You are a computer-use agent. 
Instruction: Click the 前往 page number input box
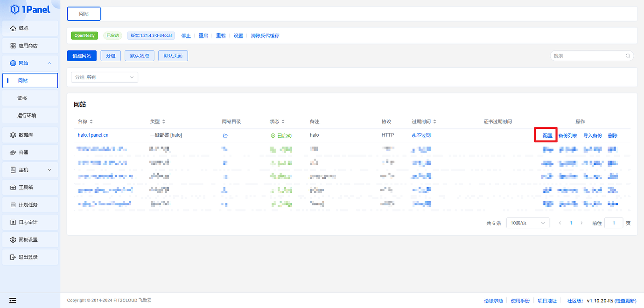[x=613, y=223]
